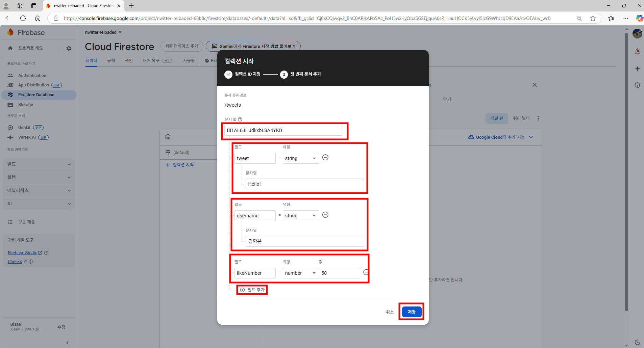Click the browser address bar
Viewport: 644px width, 348px height.
[307, 18]
